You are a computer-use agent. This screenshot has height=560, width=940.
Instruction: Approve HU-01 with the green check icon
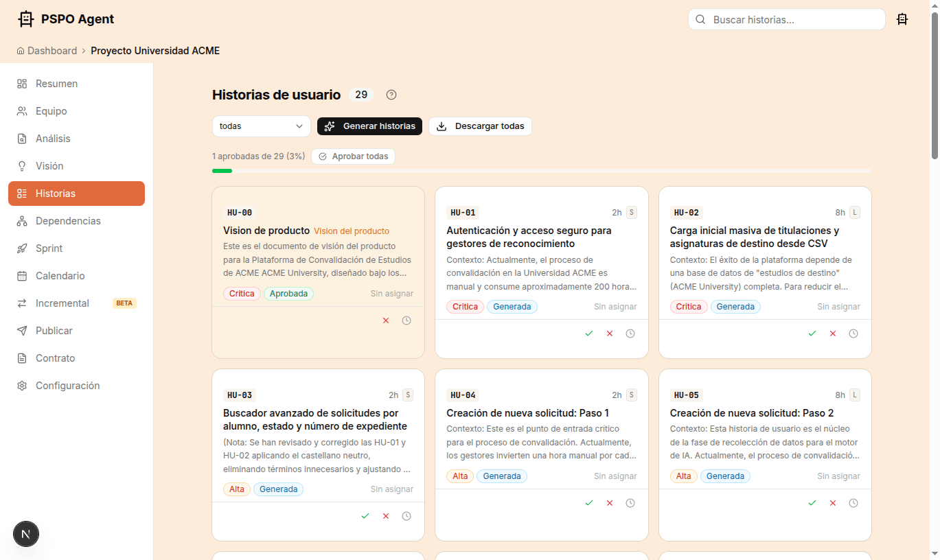(x=588, y=333)
